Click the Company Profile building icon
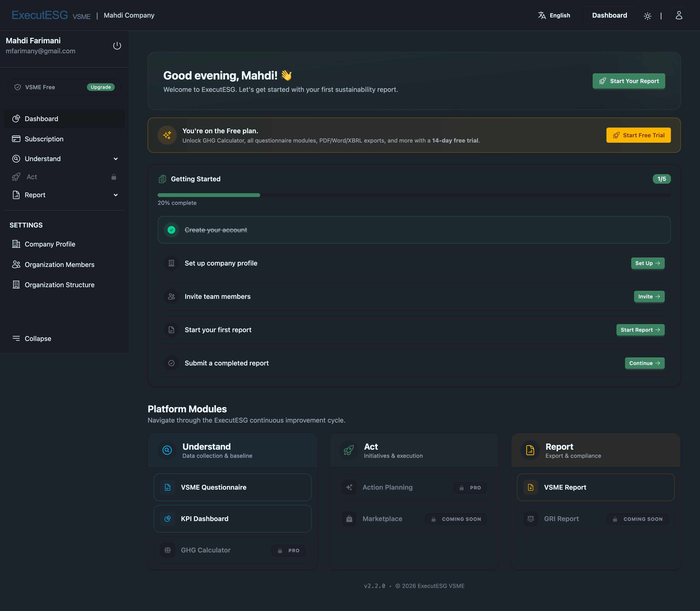The width and height of the screenshot is (700, 611). 16,244
